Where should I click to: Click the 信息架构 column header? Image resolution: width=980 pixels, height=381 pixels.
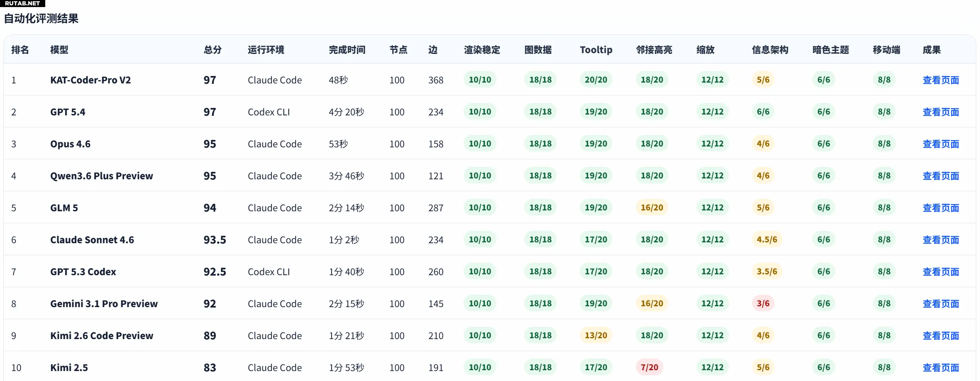[x=770, y=50]
